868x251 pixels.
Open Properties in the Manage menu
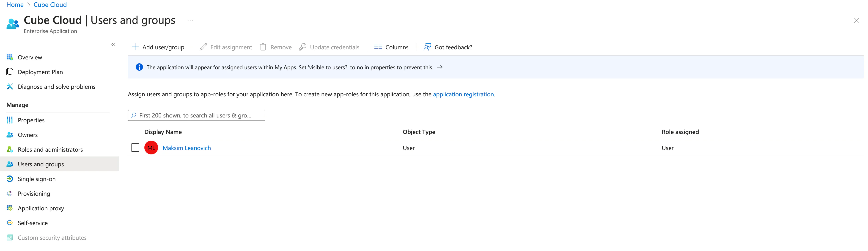[x=31, y=120]
